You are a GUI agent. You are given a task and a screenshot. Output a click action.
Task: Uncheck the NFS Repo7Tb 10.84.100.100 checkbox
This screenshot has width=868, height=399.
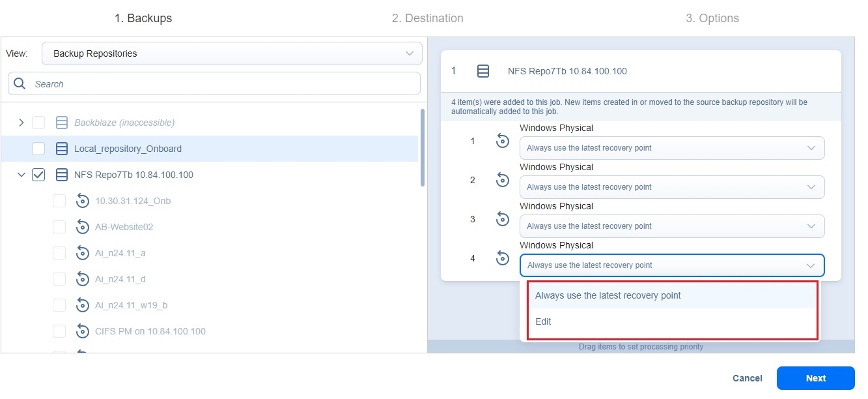(x=38, y=175)
